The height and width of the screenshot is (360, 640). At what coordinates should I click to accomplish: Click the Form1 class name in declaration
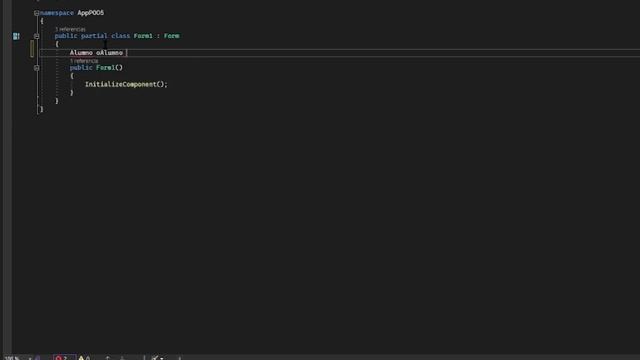[x=143, y=36]
